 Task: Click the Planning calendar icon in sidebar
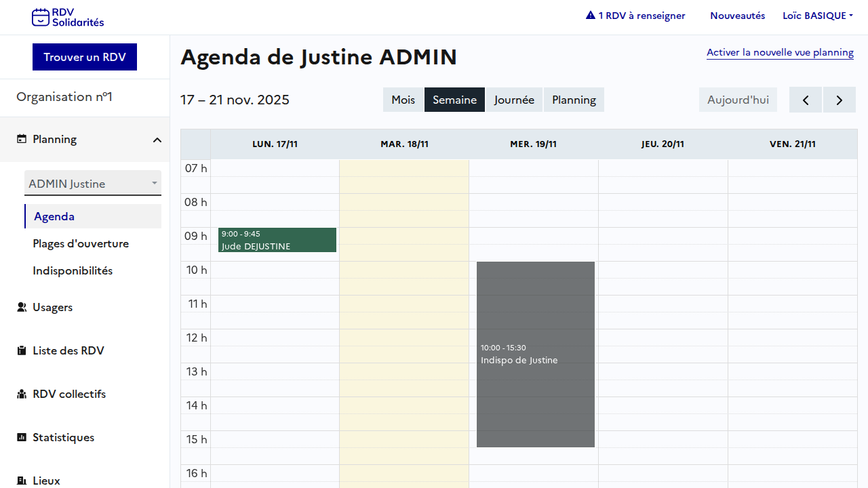[22, 139]
